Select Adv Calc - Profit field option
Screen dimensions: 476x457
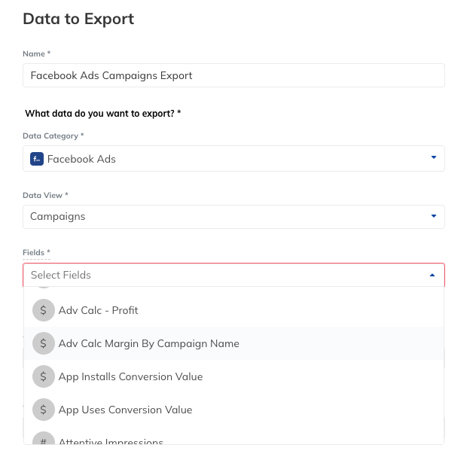pyautogui.click(x=233, y=310)
